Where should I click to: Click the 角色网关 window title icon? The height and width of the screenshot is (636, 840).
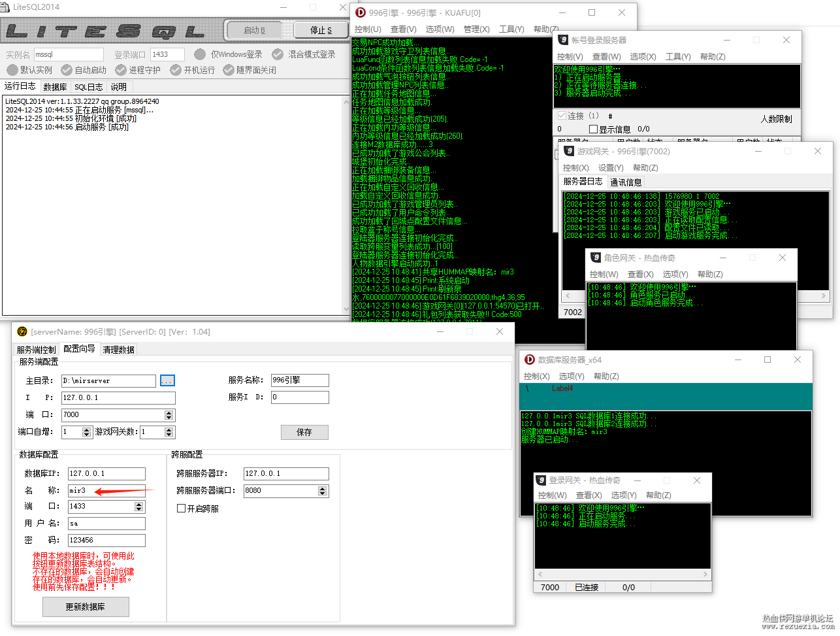click(596, 258)
